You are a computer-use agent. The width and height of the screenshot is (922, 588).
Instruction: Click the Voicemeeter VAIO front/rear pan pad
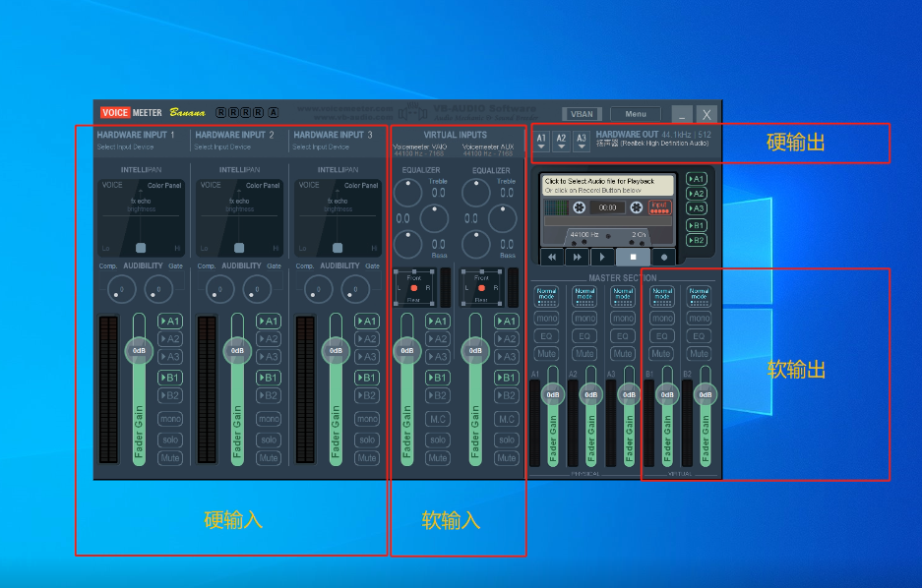coord(414,288)
